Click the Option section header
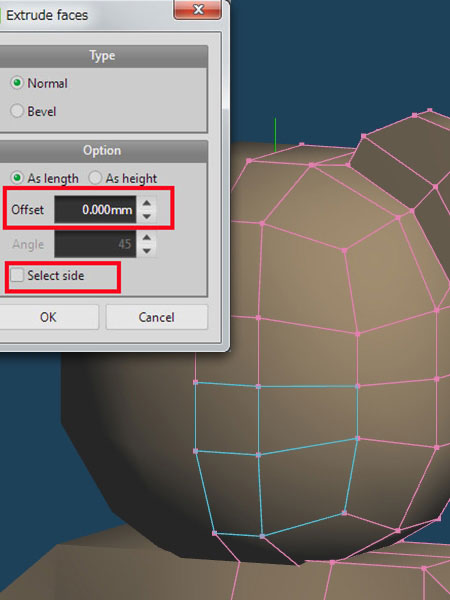 (102, 151)
